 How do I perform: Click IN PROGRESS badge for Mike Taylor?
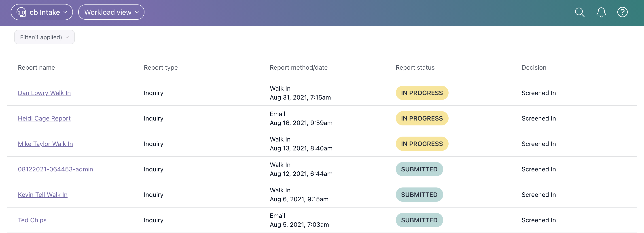422,144
